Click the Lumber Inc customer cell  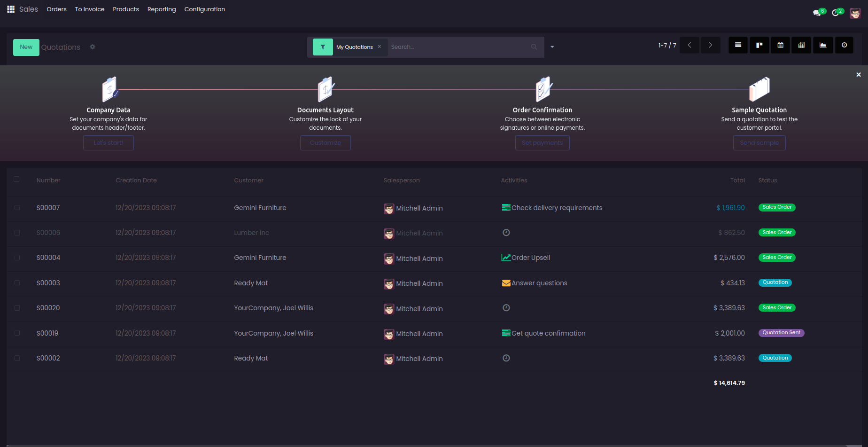pyautogui.click(x=252, y=233)
